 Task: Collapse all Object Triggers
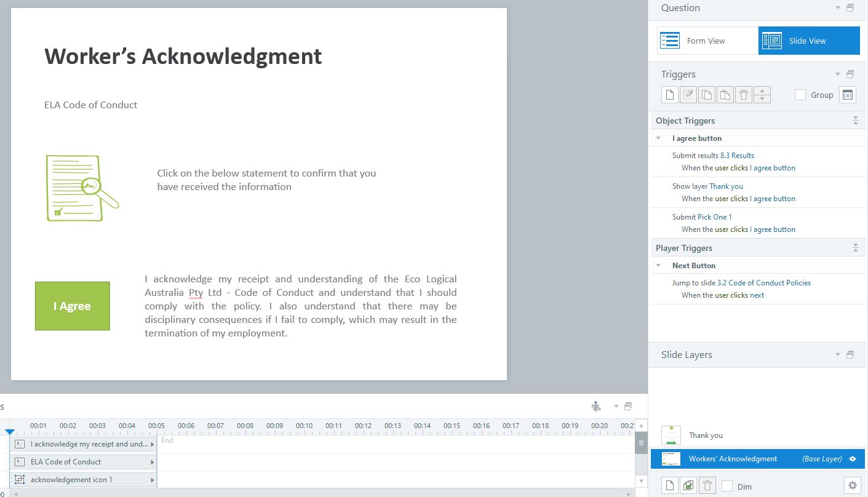click(855, 121)
